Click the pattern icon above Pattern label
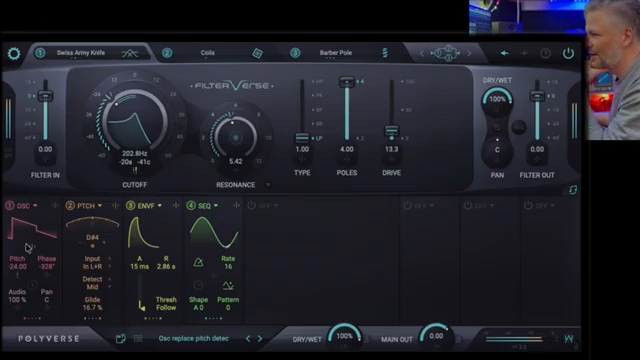This screenshot has height=360, width=640. point(228,285)
